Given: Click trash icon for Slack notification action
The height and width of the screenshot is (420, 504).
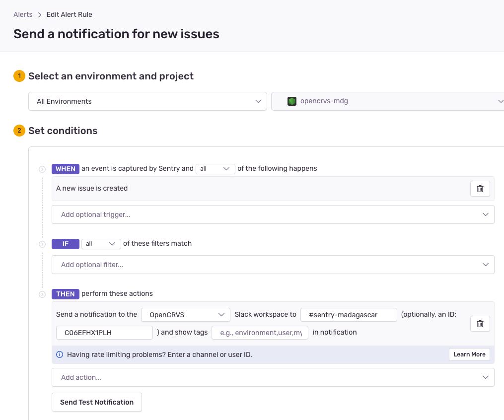Looking at the screenshot, I should pyautogui.click(x=480, y=324).
